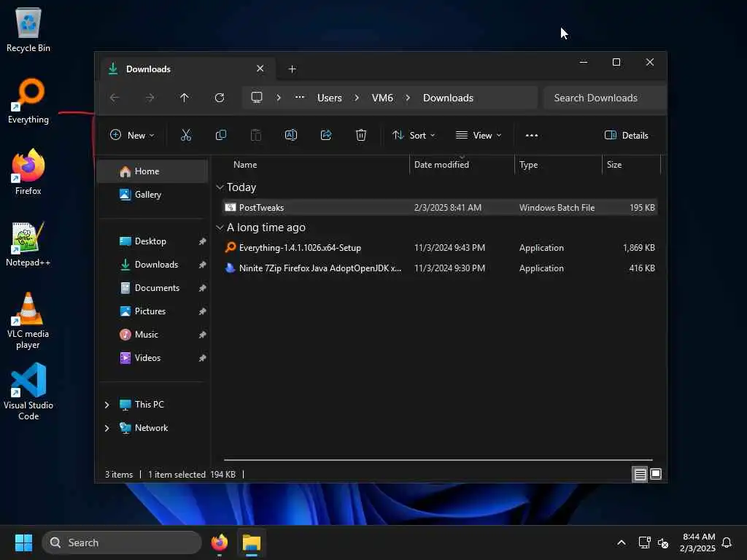Click Users in the address breadcrumb
Viewport: 747px width, 560px height.
[330, 98]
